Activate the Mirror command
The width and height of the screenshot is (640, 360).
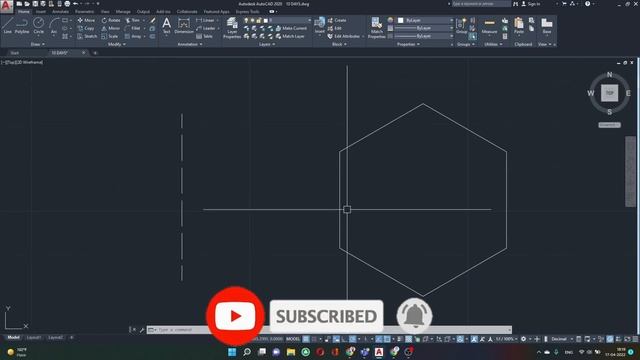tap(111, 28)
